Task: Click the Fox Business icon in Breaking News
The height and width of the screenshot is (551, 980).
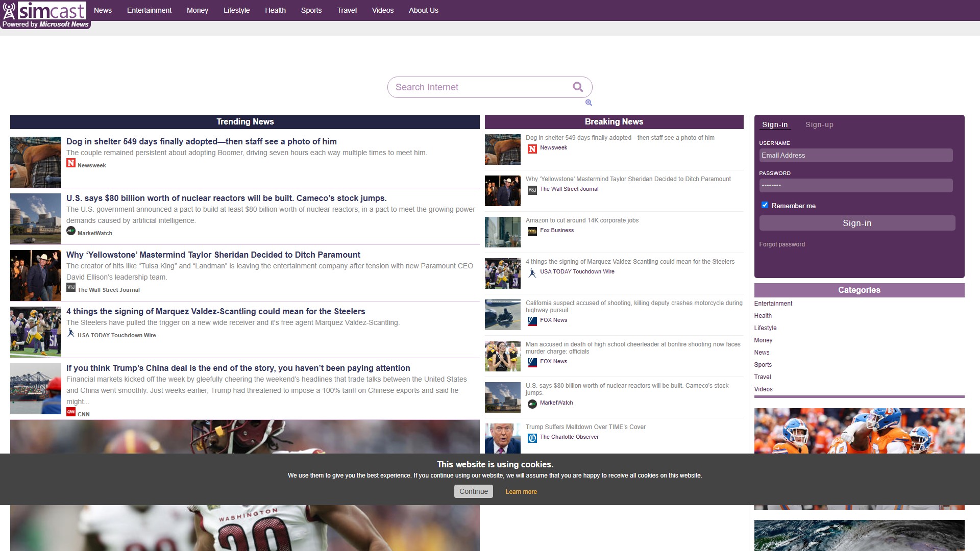Action: pos(532,232)
